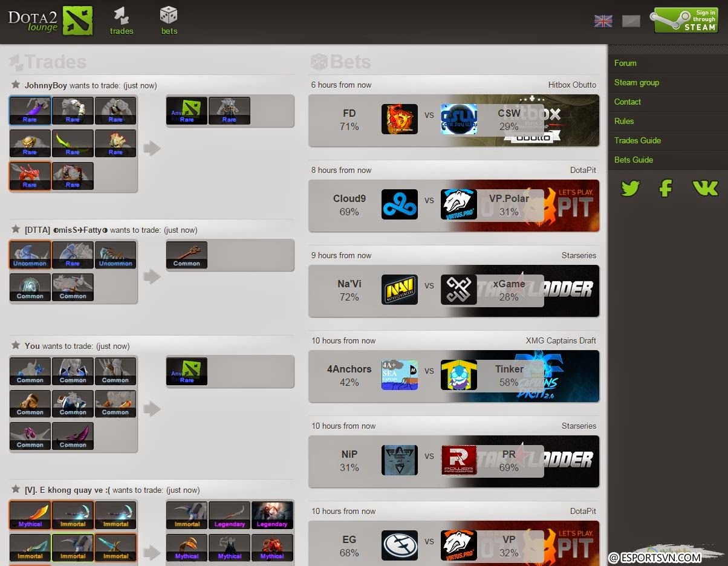Click the '4Anchors' team name

(349, 369)
